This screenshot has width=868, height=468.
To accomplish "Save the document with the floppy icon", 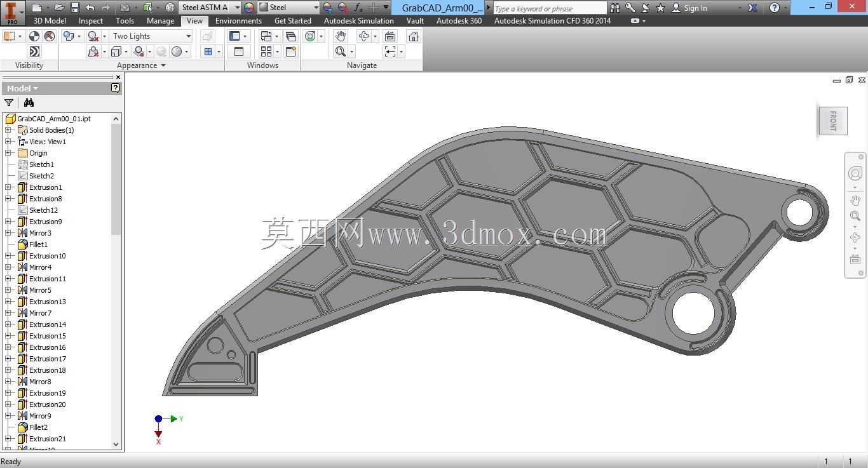I will point(74,8).
